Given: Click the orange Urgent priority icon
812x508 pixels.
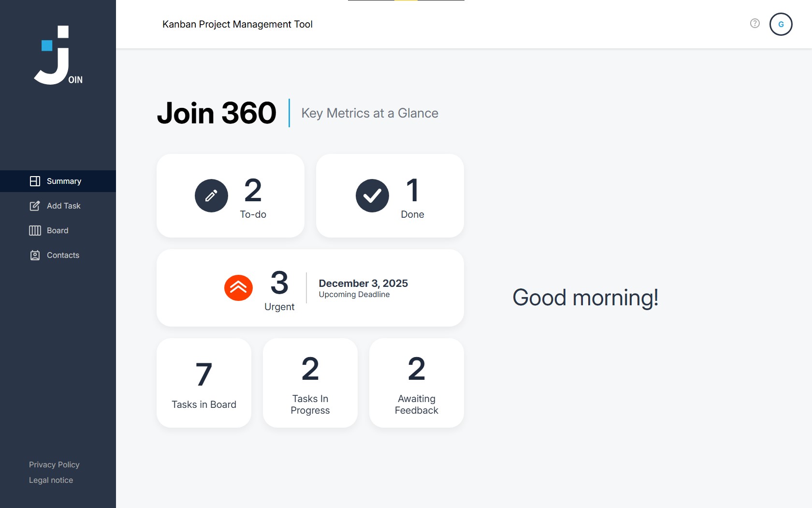Looking at the screenshot, I should [x=238, y=287].
